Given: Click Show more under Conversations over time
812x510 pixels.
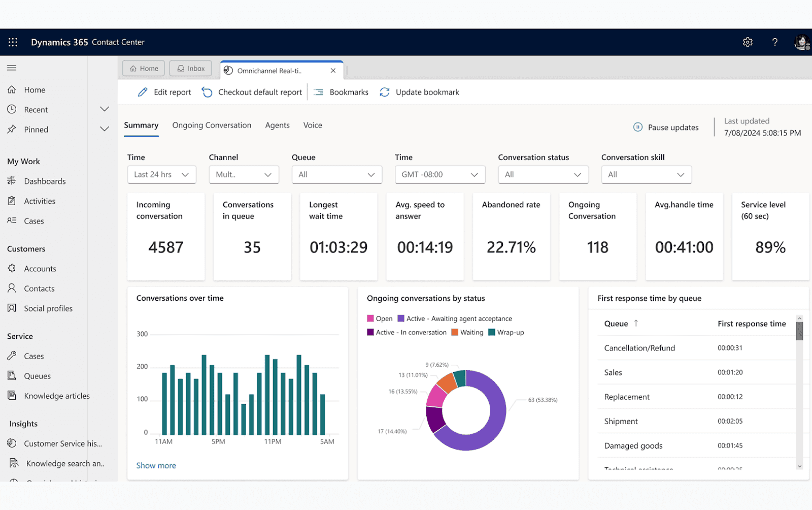Looking at the screenshot, I should pyautogui.click(x=156, y=465).
